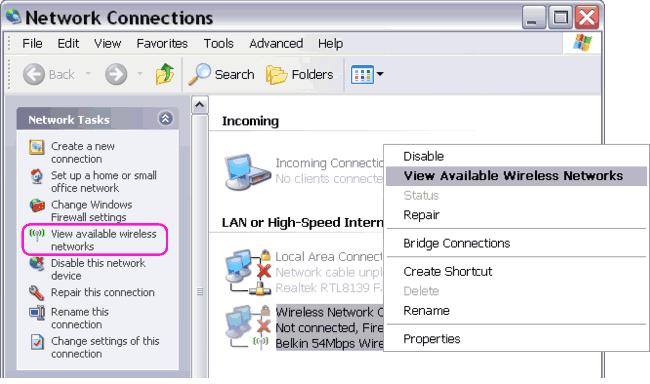The width and height of the screenshot is (650, 384).
Task: Click Repair this connection link
Action: pos(102,292)
